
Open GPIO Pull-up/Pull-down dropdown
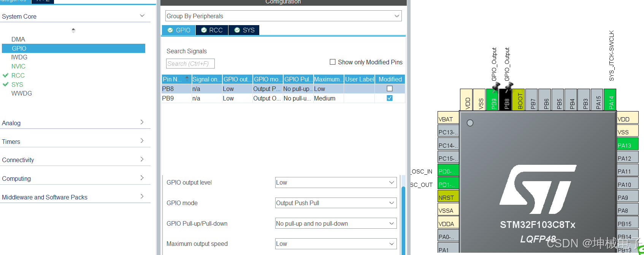[336, 223]
